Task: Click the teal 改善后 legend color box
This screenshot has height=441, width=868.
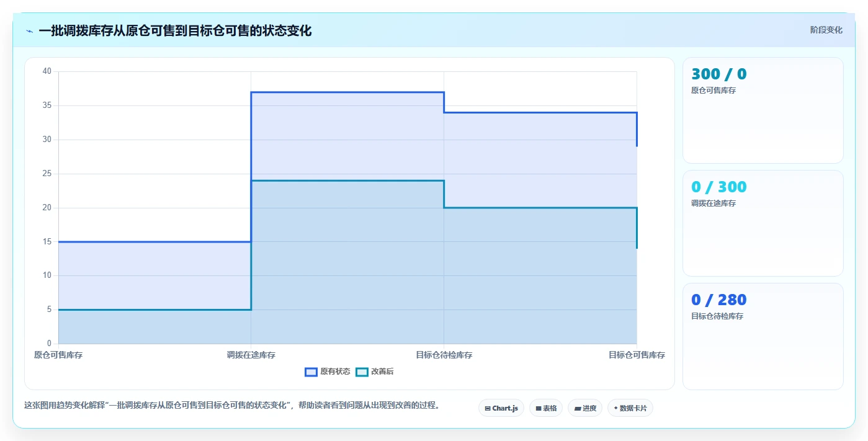Action: click(x=362, y=372)
